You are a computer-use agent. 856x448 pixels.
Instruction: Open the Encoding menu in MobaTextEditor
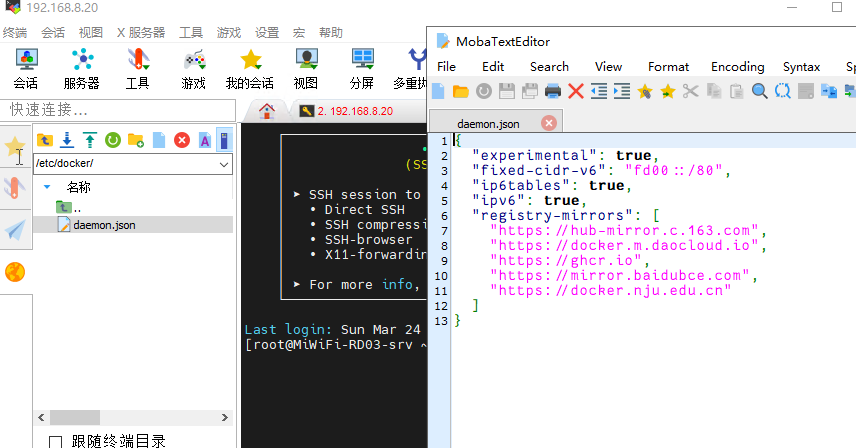pos(737,67)
